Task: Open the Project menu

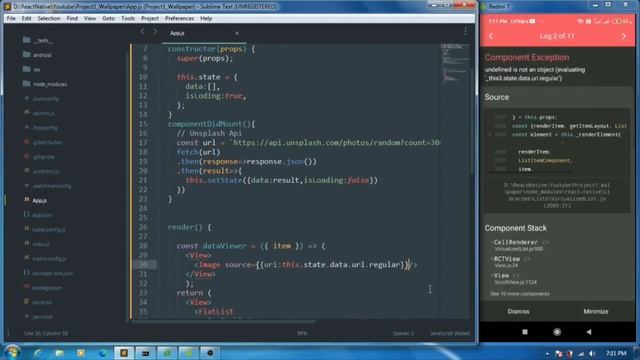Action: 150,18
